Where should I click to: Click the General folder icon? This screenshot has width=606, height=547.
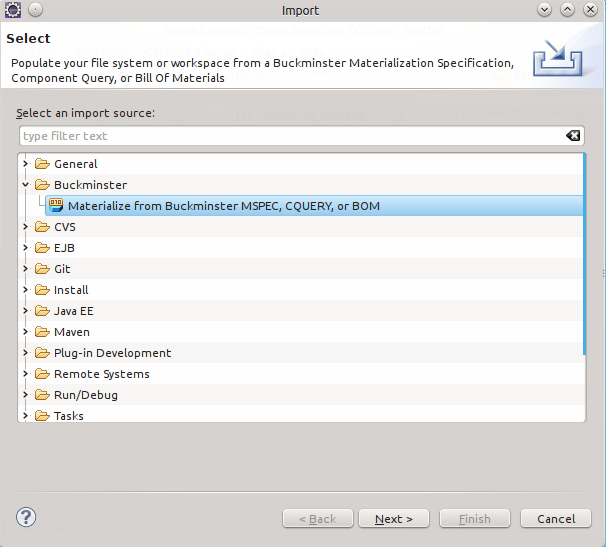[42, 164]
